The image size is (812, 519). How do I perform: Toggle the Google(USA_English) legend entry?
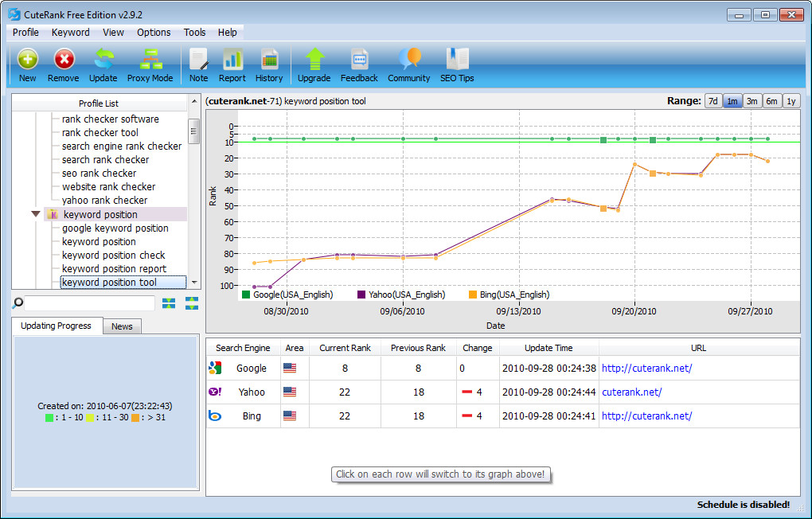coord(287,295)
